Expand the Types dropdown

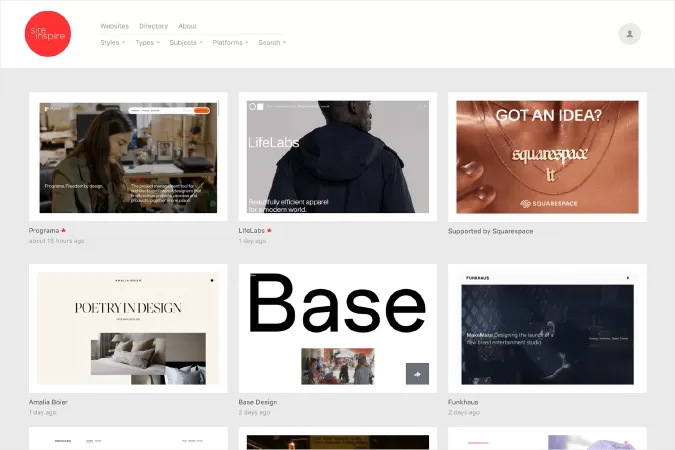pyautogui.click(x=147, y=43)
